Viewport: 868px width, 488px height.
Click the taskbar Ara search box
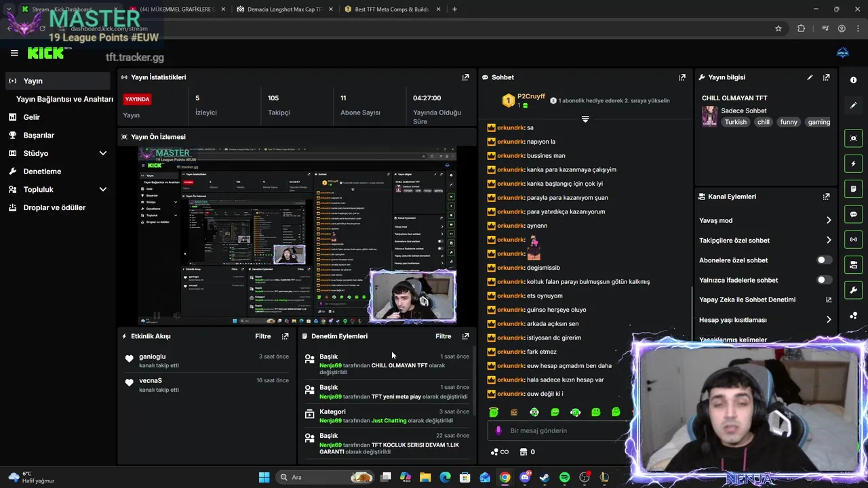(326, 477)
